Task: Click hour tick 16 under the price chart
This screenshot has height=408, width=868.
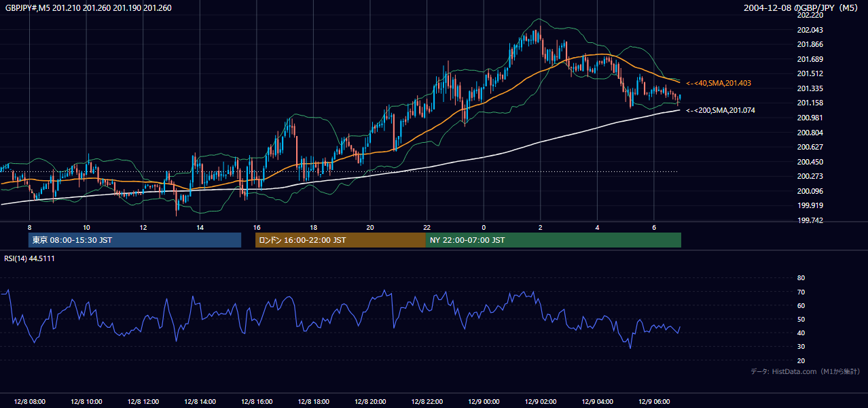Action: click(x=256, y=227)
